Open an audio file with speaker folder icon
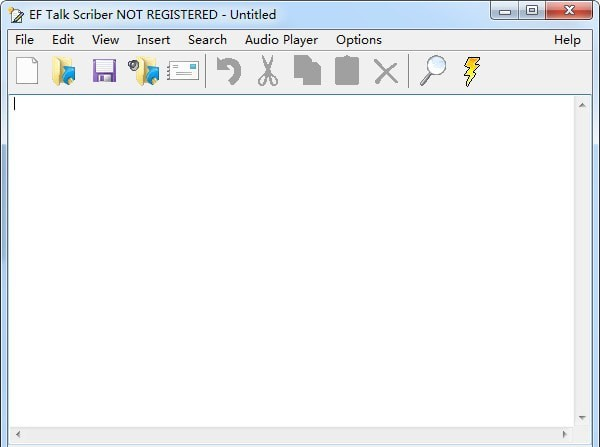 (x=144, y=71)
